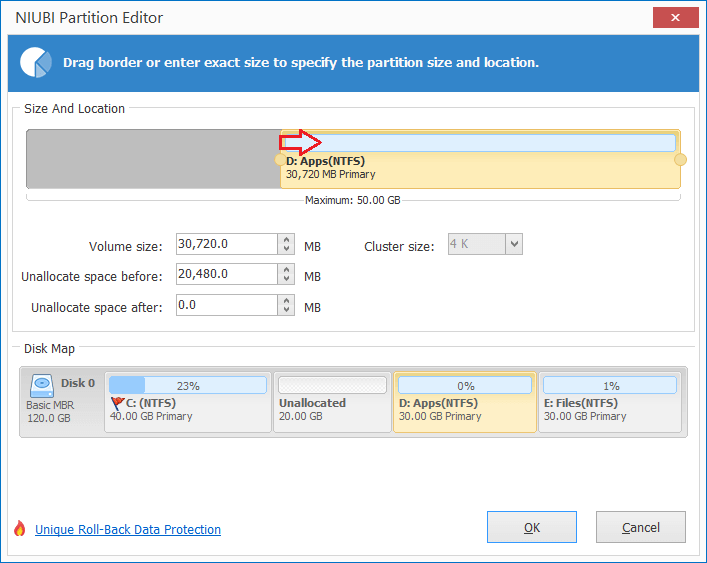
Task: Click the Disk 0 hard drive icon
Action: 42,385
